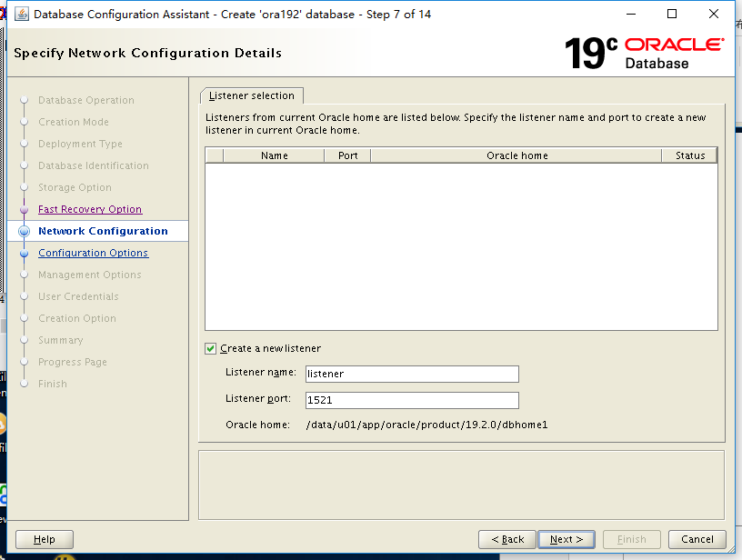Viewport: 742px width, 560px height.
Task: Maximize the Database Configuration Assistant window
Action: pos(672,14)
